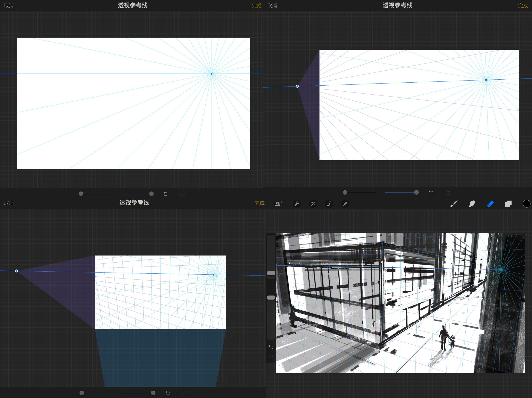Click the brush opacity slider handle in sidebar
Image resolution: width=532 pixels, height=398 pixels.
point(271,298)
